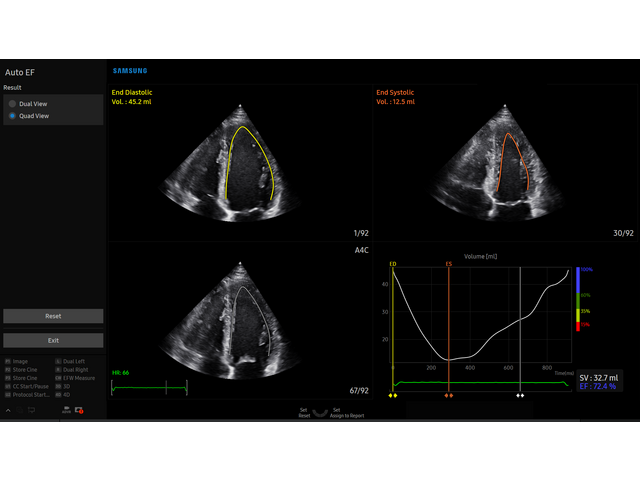
Task: Click the camera icon in status bar
Action: coord(66,410)
